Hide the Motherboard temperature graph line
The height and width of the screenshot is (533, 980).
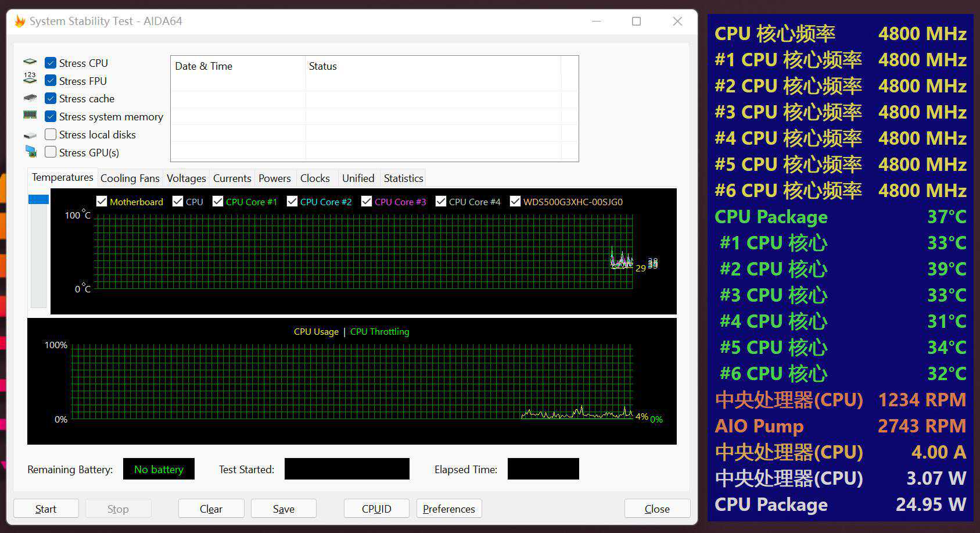[x=102, y=202]
